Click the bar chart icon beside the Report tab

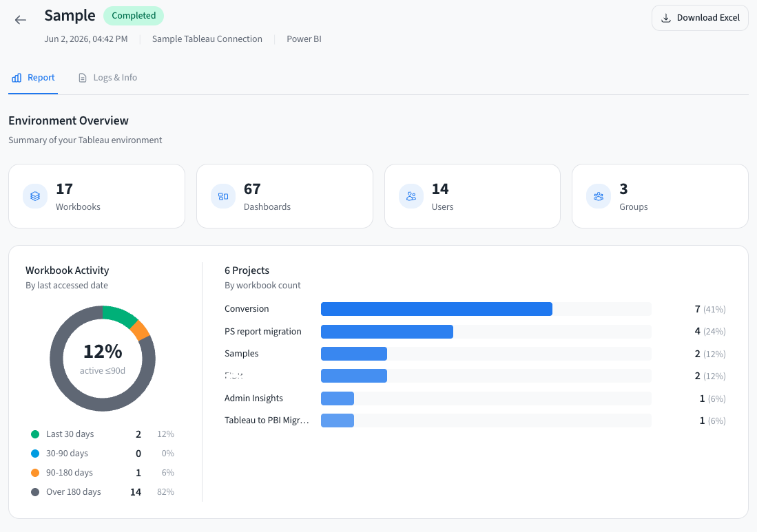(17, 78)
